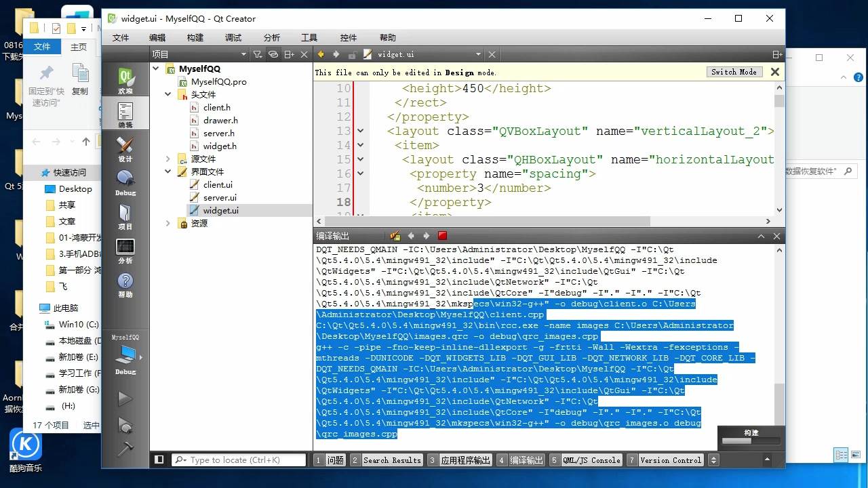Expand the 源文件 sources folder

click(x=168, y=159)
